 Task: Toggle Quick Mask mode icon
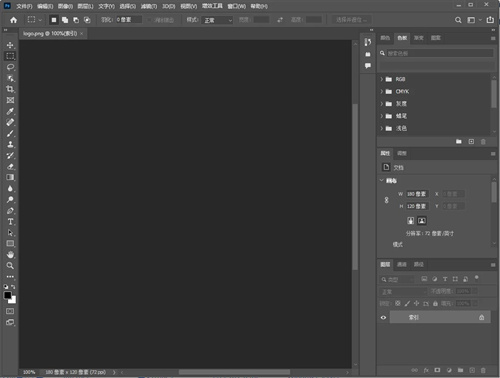(10, 311)
